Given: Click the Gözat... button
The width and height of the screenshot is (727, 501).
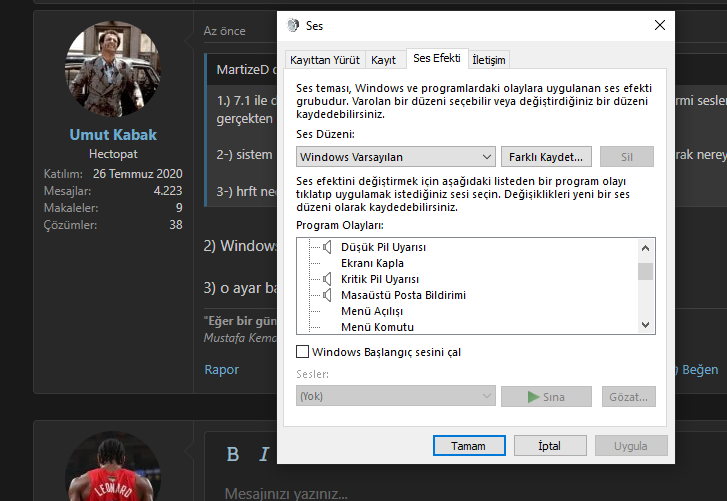Looking at the screenshot, I should coord(629,397).
